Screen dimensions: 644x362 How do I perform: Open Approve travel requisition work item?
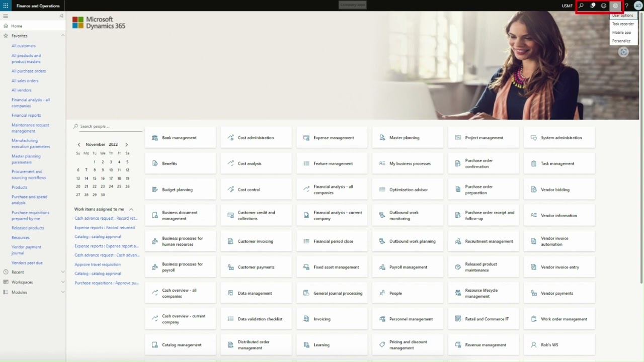point(98,264)
